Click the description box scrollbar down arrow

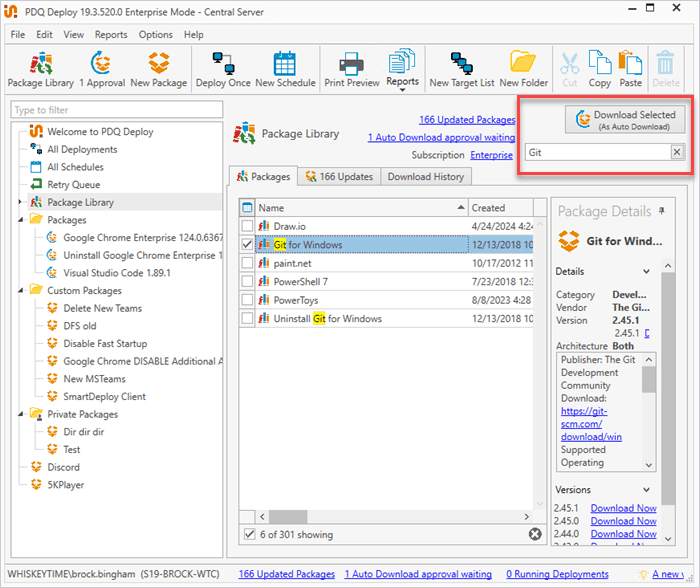pos(649,465)
